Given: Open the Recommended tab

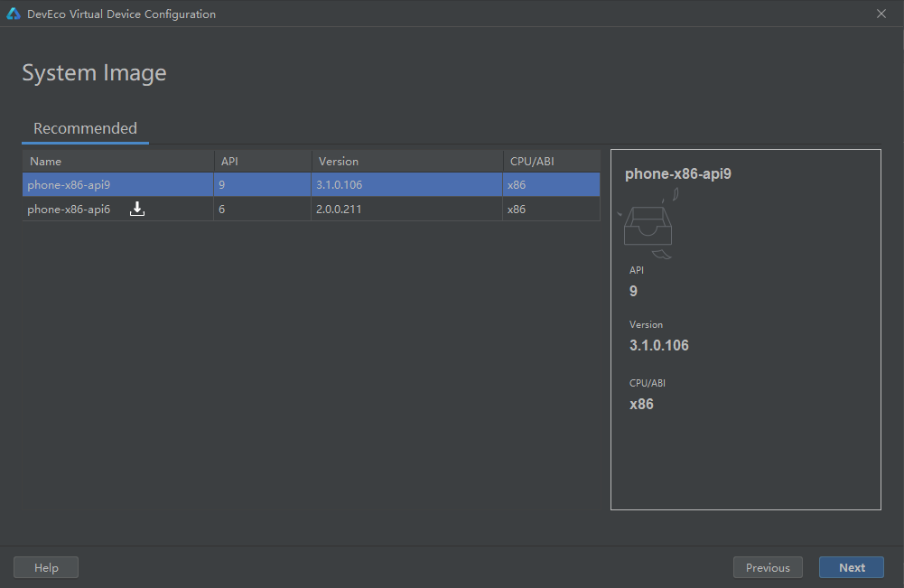Looking at the screenshot, I should (85, 128).
